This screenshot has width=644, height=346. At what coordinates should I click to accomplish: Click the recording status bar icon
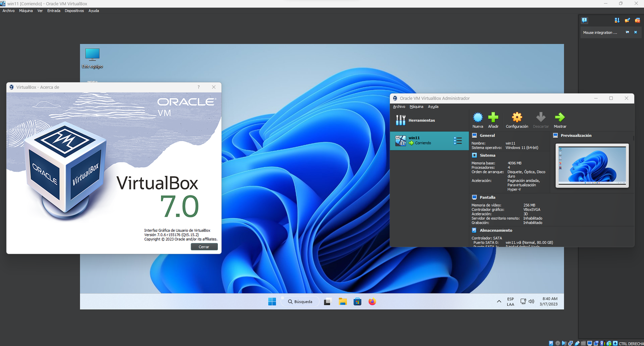point(596,343)
